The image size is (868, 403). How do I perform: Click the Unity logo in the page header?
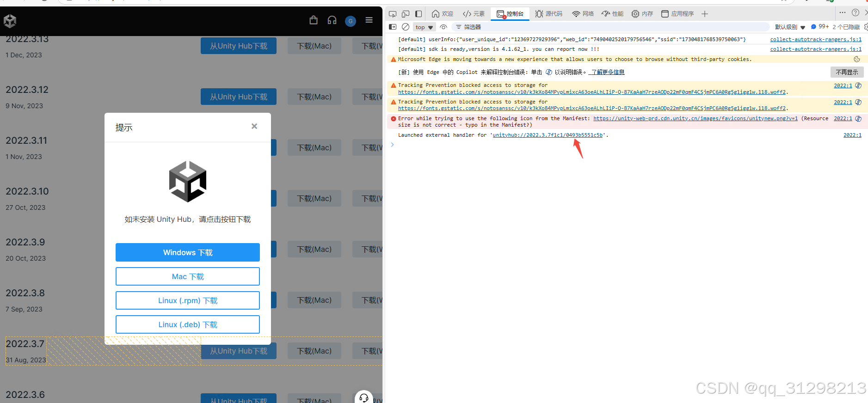pyautogui.click(x=10, y=21)
